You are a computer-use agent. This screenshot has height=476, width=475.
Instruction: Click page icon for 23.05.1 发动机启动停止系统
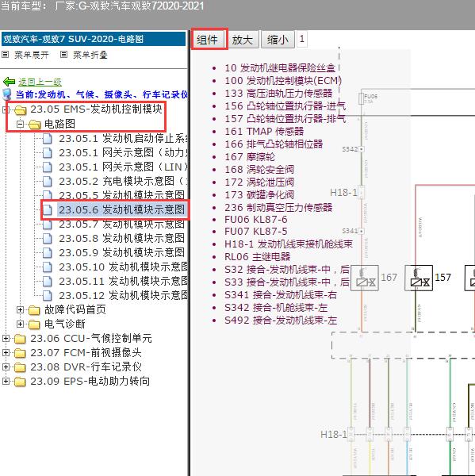(x=48, y=138)
